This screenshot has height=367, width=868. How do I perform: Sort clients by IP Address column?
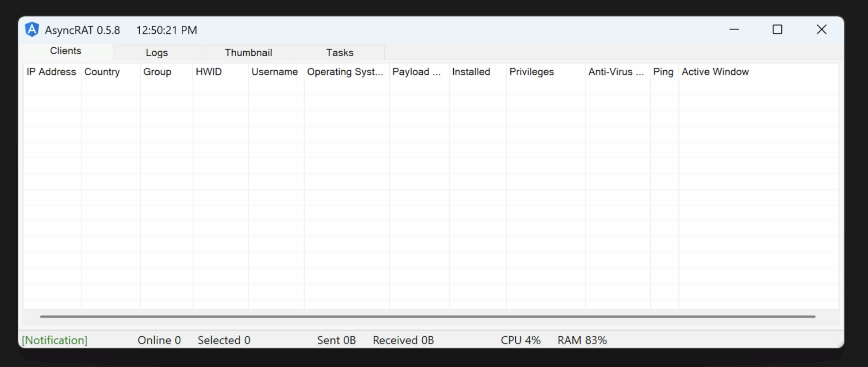[51, 72]
